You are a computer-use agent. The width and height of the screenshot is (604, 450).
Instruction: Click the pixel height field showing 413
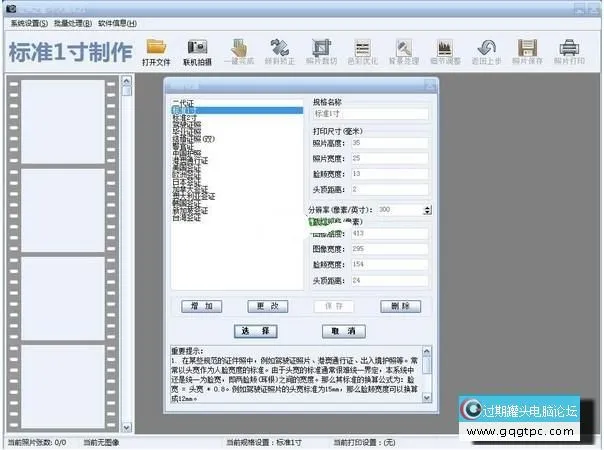389,233
